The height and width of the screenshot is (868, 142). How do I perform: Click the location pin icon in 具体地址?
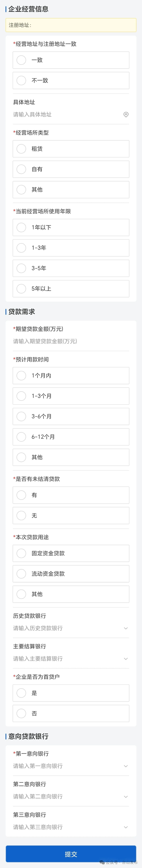click(x=126, y=115)
